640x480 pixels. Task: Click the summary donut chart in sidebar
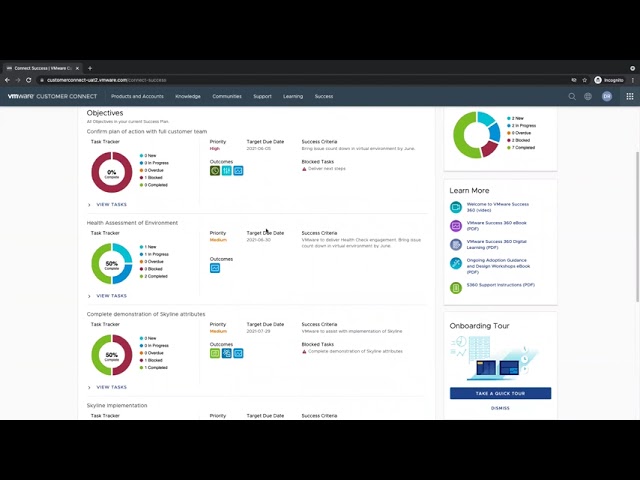(476, 135)
